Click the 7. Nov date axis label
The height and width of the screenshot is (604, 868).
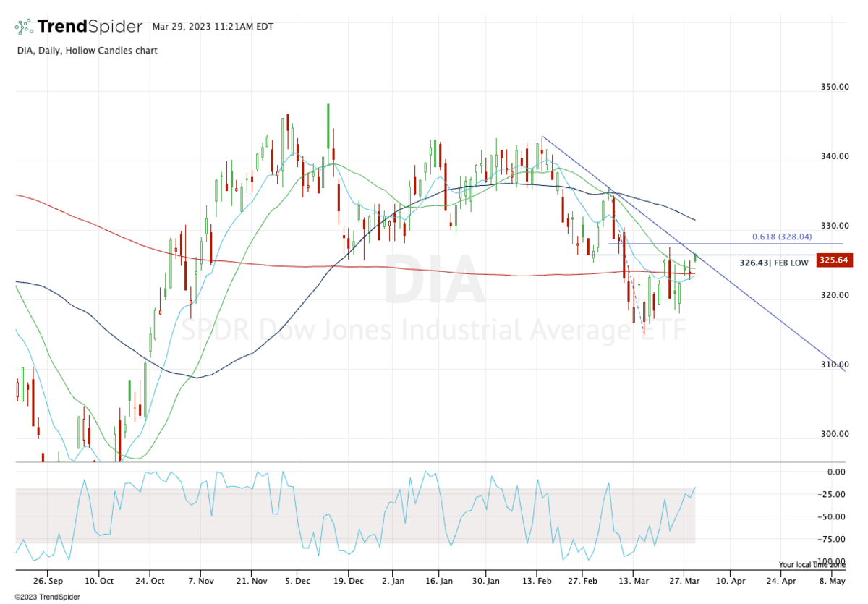pos(200,581)
